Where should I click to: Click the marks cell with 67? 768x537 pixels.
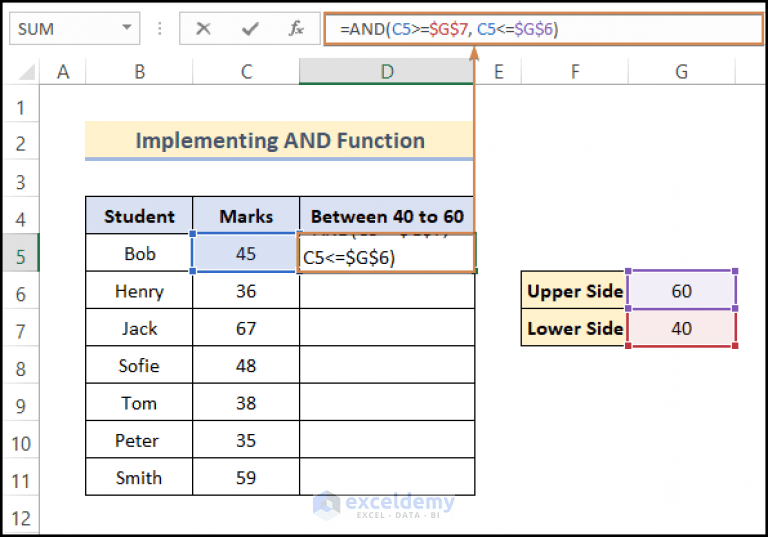[246, 328]
